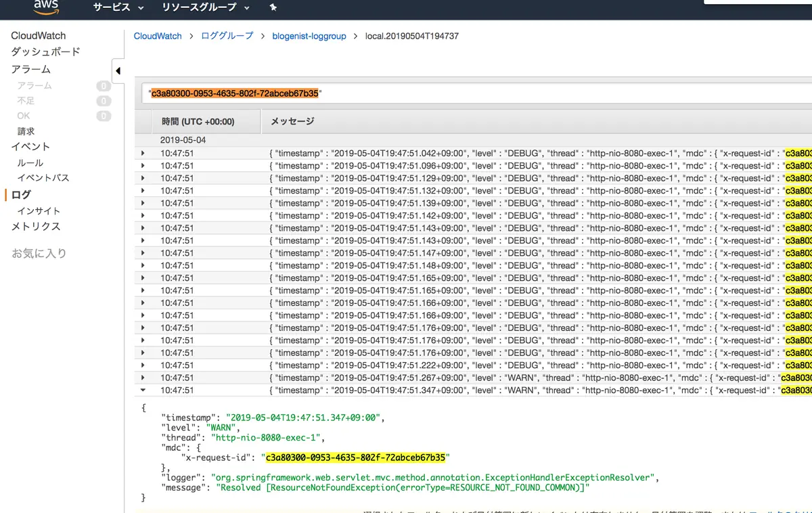The height and width of the screenshot is (513, 812).
Task: Open イベントバス in the sidebar
Action: [x=43, y=178]
